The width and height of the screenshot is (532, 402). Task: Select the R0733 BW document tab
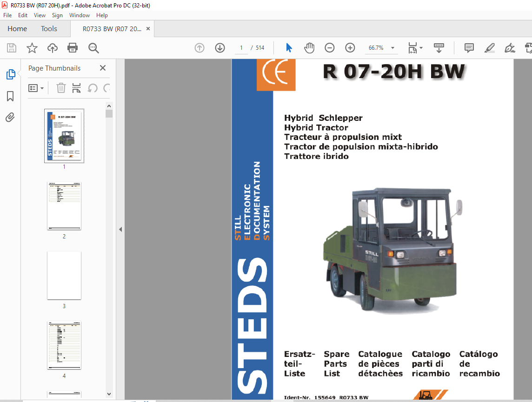tap(112, 29)
